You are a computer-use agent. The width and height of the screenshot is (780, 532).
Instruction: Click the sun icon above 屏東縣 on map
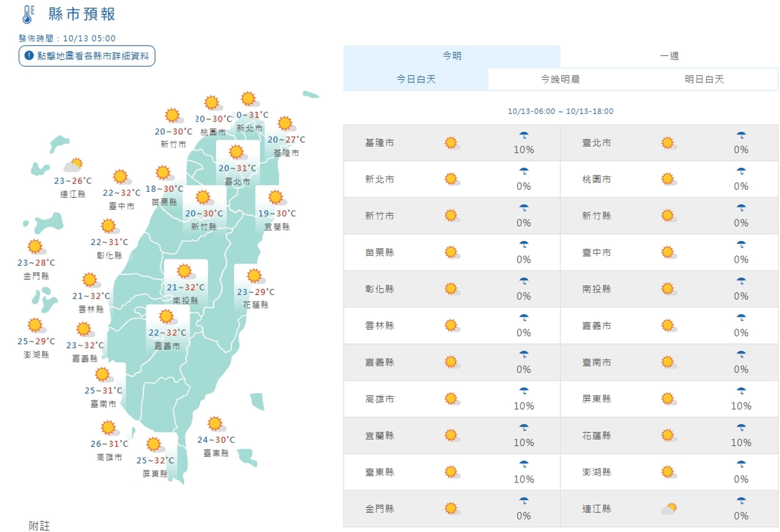click(x=155, y=444)
